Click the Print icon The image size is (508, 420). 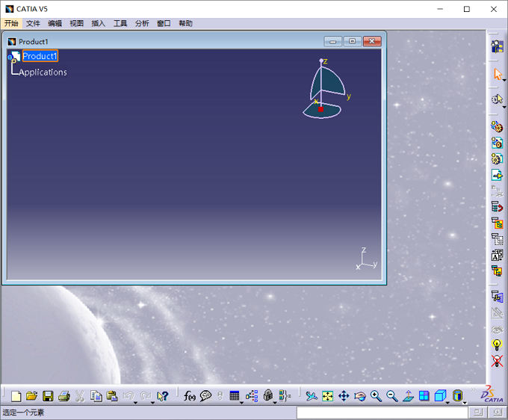pos(64,396)
